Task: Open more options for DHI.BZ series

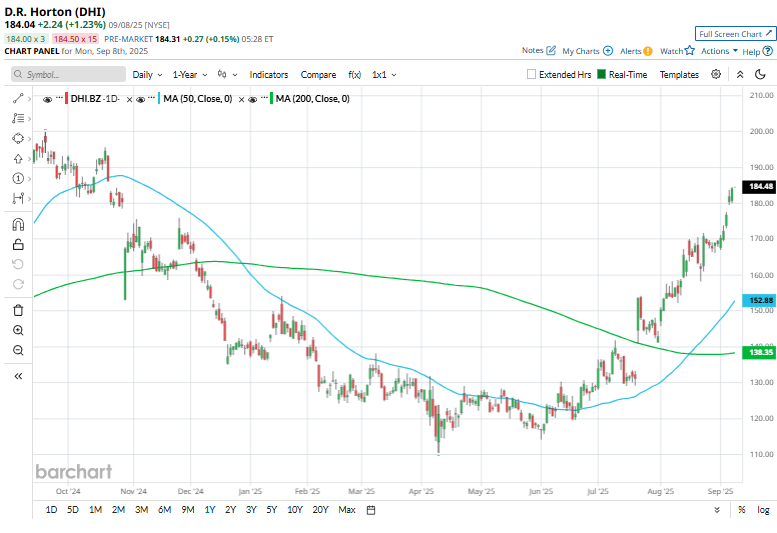Action: click(x=59, y=98)
